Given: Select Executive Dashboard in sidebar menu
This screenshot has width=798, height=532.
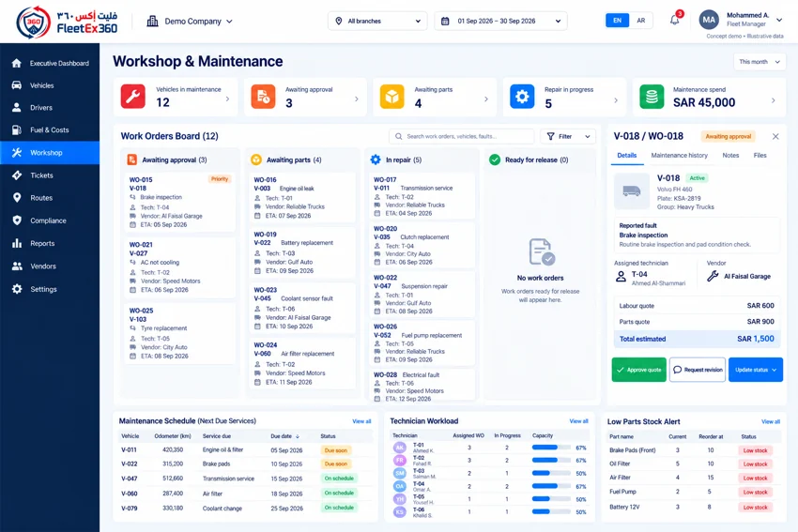Looking at the screenshot, I should pos(50,63).
